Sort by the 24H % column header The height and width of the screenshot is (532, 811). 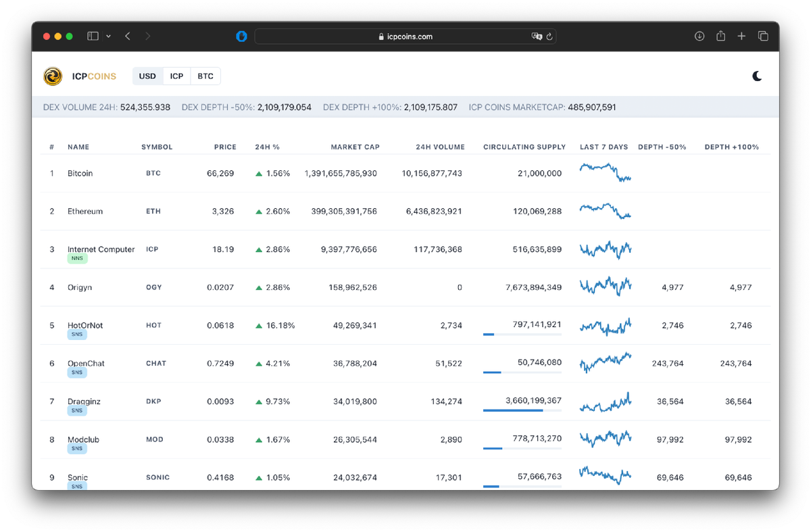267,147
